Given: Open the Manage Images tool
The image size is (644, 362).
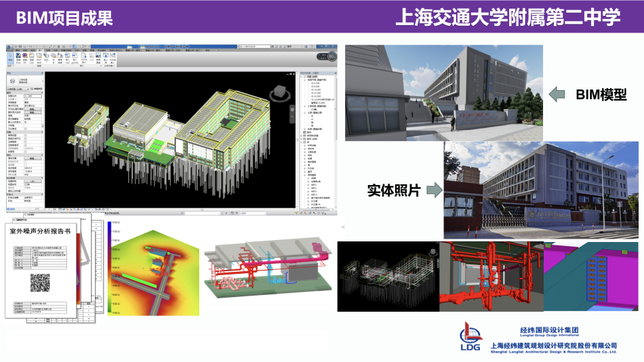Looking at the screenshot, I should (98, 58).
